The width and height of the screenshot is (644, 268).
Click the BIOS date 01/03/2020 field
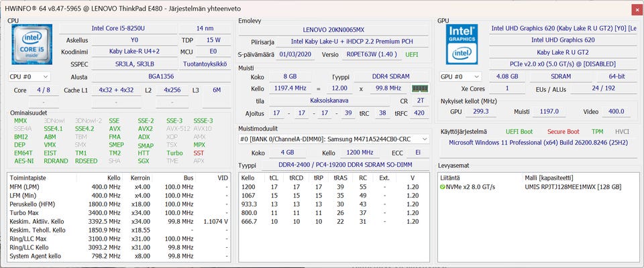click(296, 54)
